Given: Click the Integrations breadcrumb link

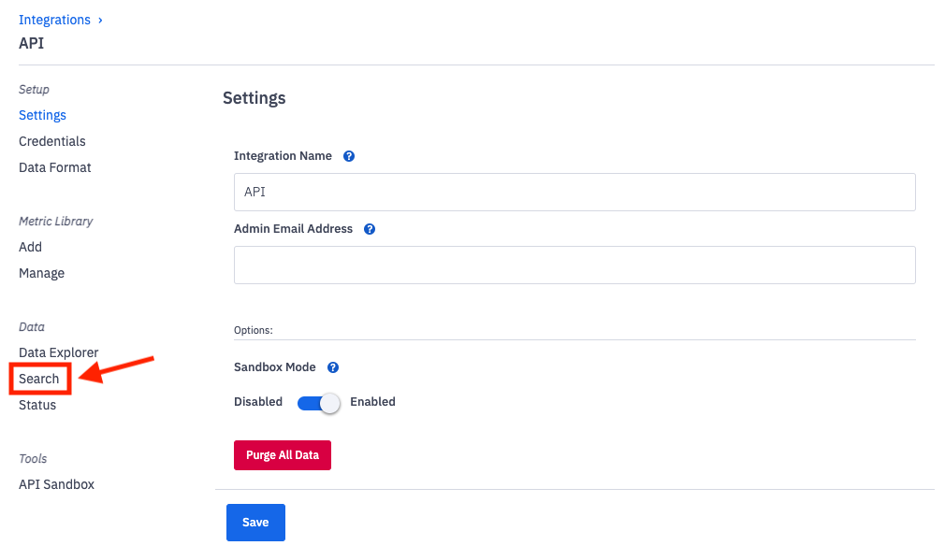Looking at the screenshot, I should pos(54,20).
